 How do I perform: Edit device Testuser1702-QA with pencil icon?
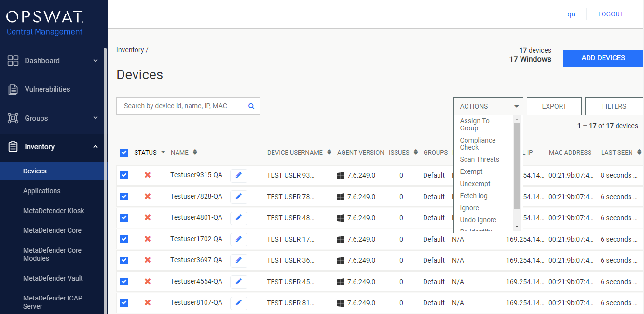click(239, 240)
